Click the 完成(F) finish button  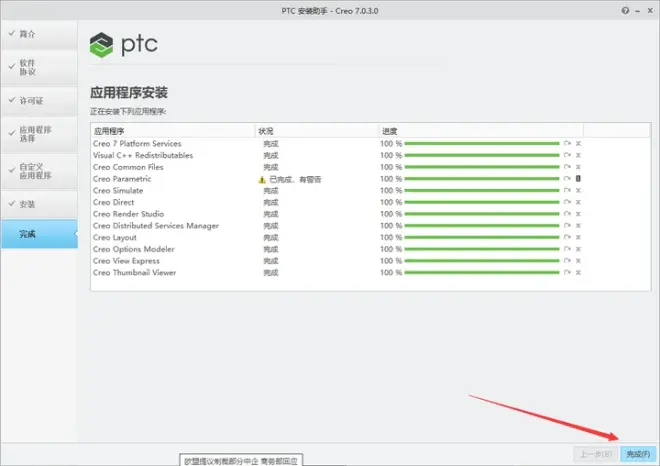(x=638, y=454)
